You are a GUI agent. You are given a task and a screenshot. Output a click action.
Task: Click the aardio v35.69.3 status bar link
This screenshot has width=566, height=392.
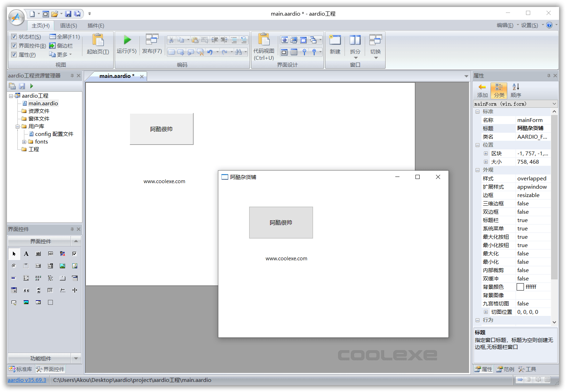27,380
